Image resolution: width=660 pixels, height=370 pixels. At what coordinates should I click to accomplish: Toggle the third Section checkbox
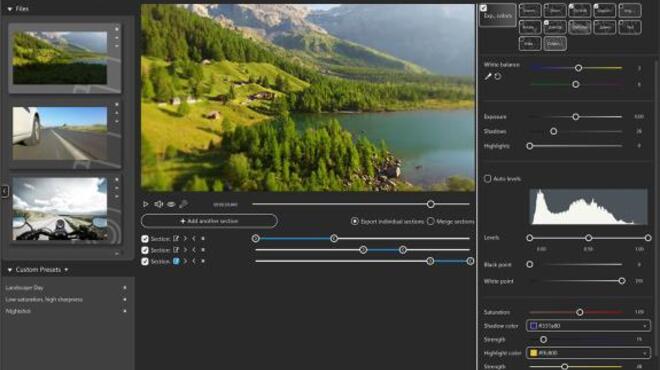pyautogui.click(x=145, y=261)
